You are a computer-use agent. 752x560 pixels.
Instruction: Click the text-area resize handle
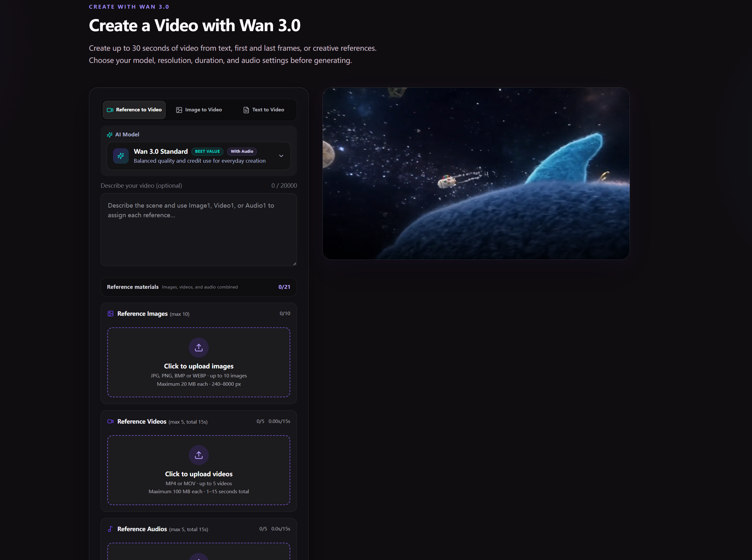(294, 264)
